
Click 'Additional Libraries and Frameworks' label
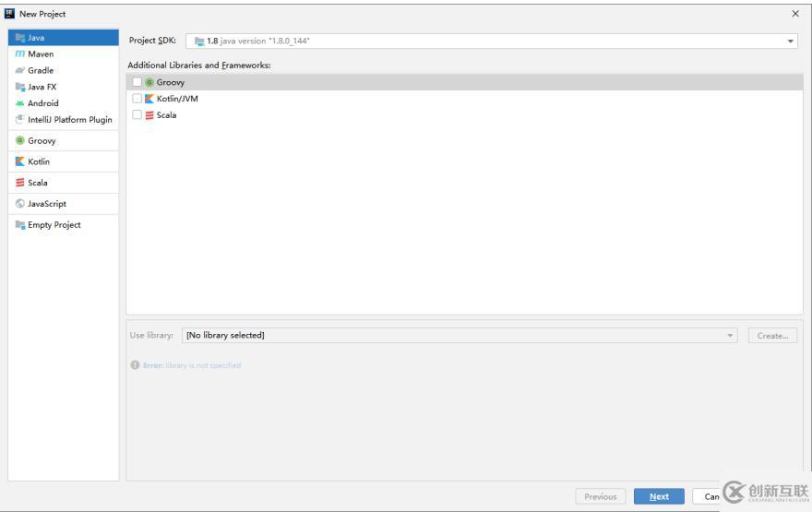pos(199,65)
